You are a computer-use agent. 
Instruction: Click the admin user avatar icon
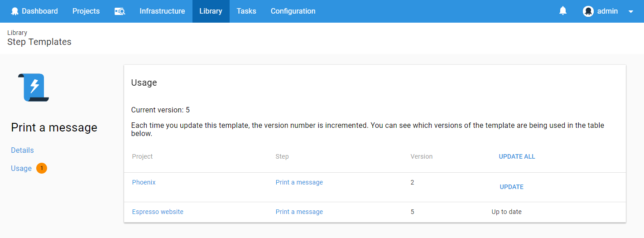pos(588,11)
